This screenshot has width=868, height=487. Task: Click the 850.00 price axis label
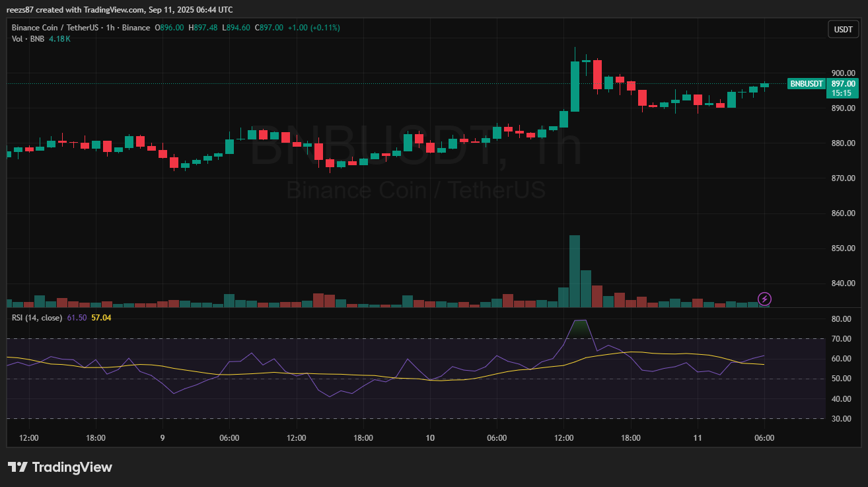click(843, 248)
